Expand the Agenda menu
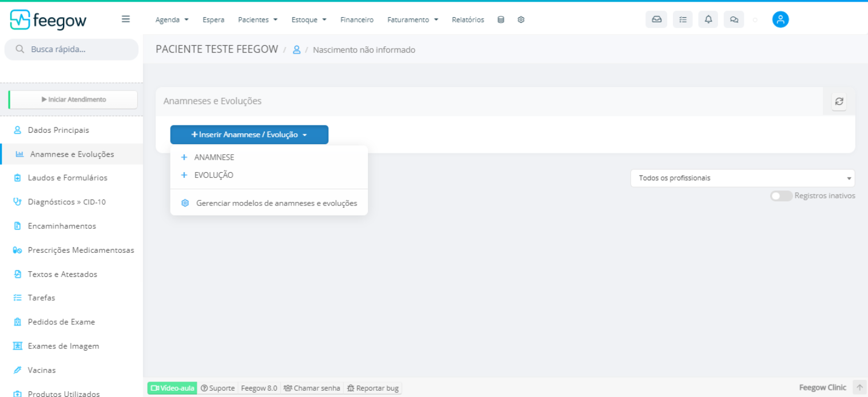Image resolution: width=868 pixels, height=397 pixels. click(x=172, y=19)
